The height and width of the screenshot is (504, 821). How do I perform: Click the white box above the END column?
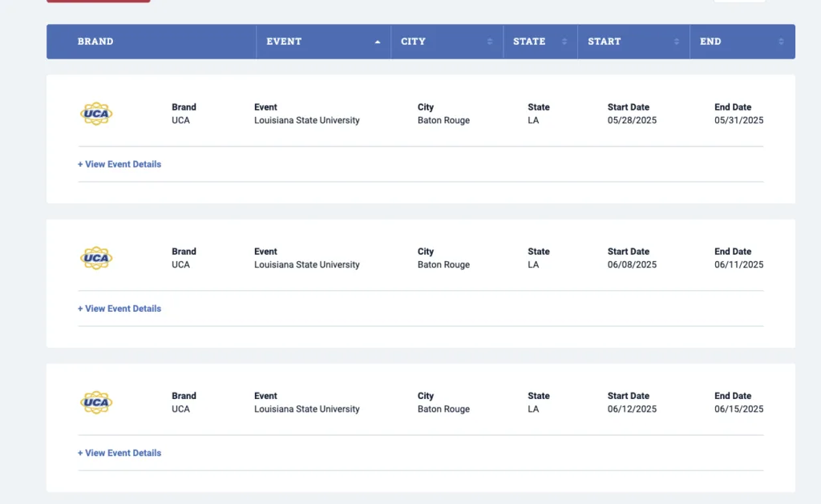point(738,1)
